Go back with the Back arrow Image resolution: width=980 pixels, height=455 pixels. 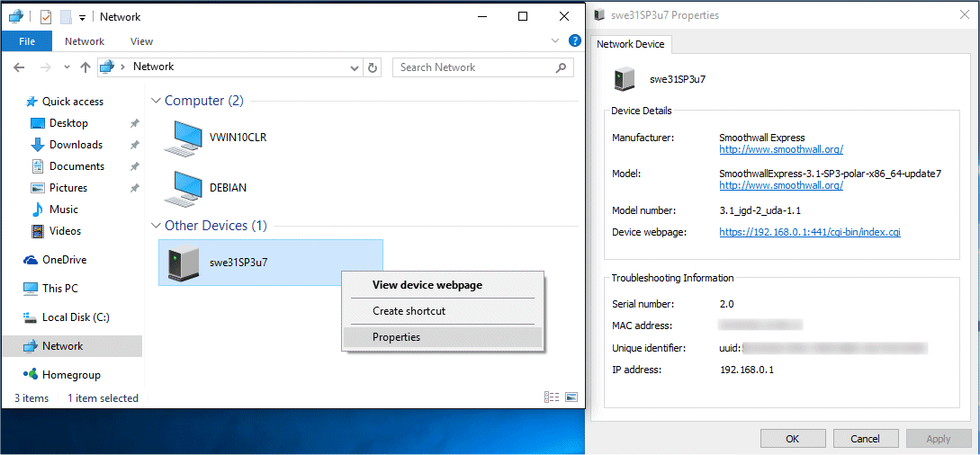click(19, 67)
